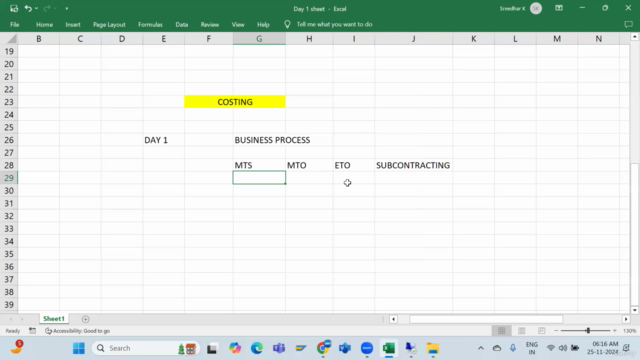Open the Formulas tab
Screen dimensions: 640x360
[150, 24]
